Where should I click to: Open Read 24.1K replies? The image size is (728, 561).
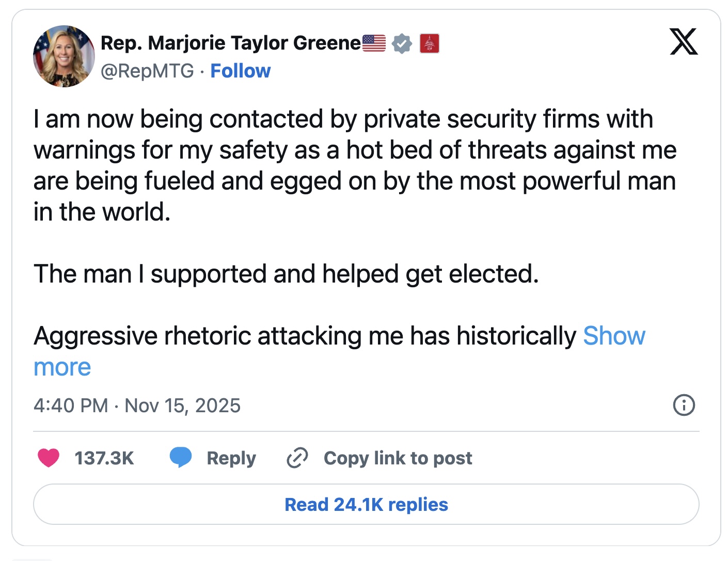coord(366,504)
